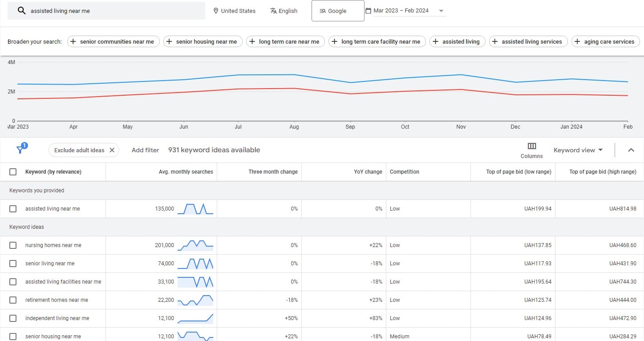
Task: Click the plus icon on long term care facility near me
Action: click(334, 41)
